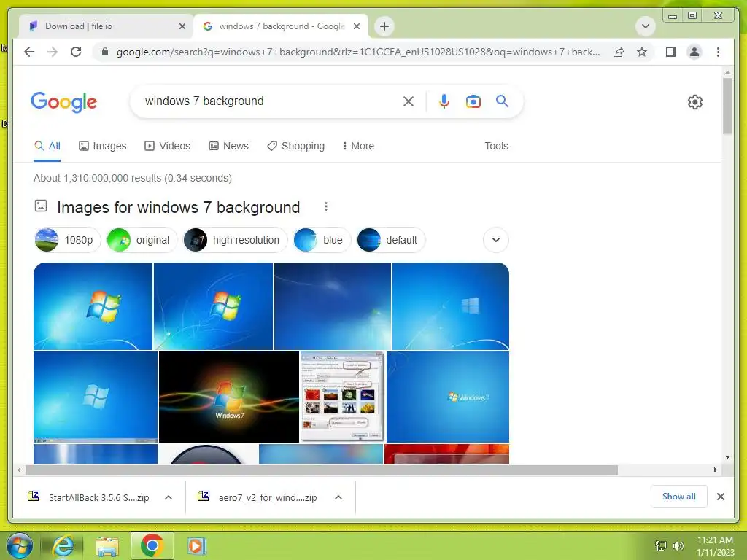This screenshot has height=560, width=747.
Task: Open a new browser tab
Action: [384, 26]
